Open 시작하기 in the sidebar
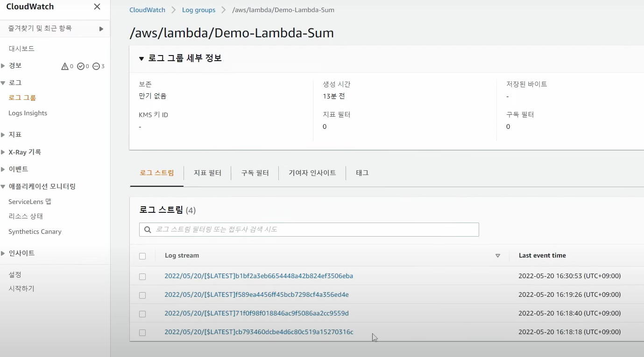Image resolution: width=644 pixels, height=357 pixels. point(21,288)
